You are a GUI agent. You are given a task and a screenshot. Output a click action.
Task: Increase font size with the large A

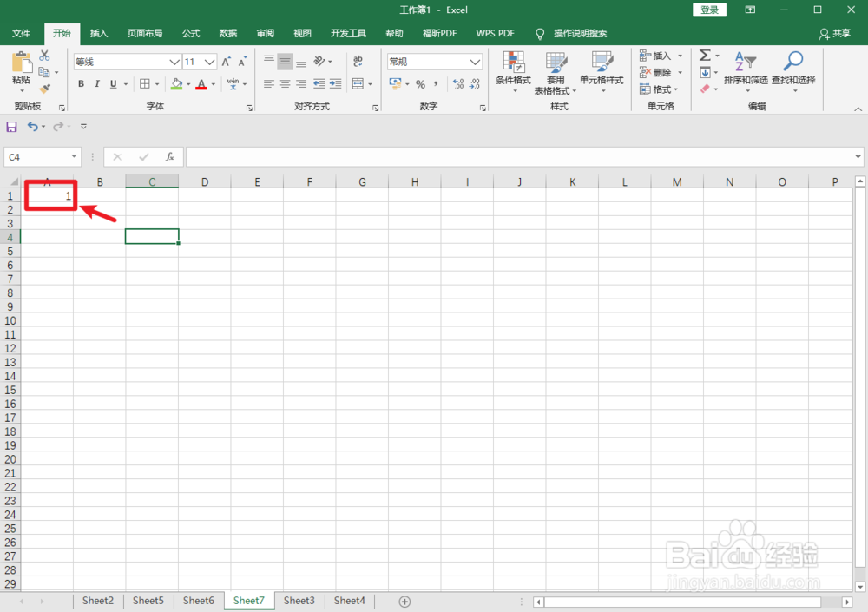coord(226,62)
